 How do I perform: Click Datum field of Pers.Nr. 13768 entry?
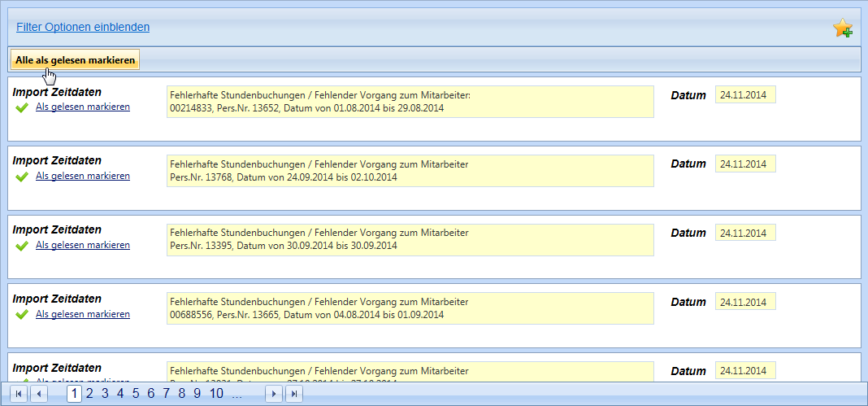pyautogui.click(x=745, y=164)
